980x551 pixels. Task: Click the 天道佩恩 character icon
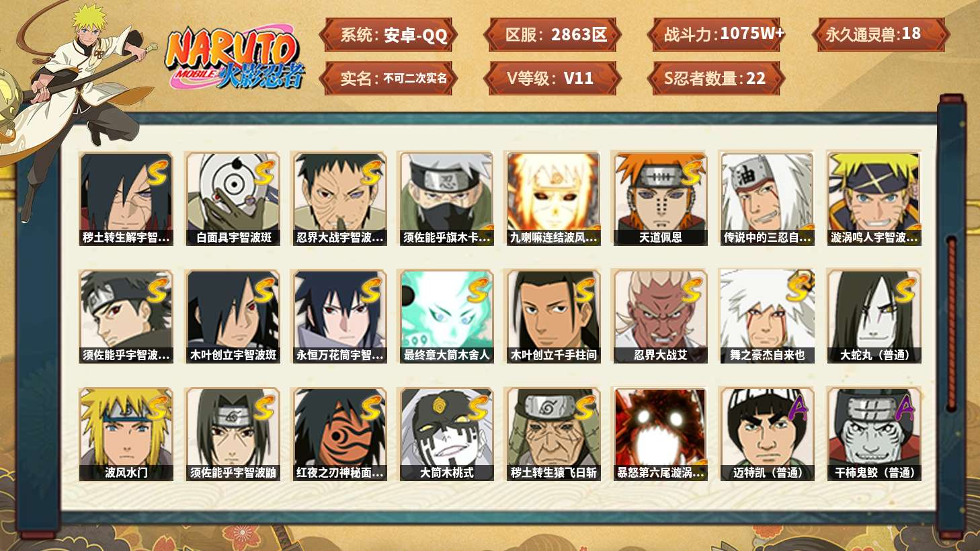tap(660, 198)
